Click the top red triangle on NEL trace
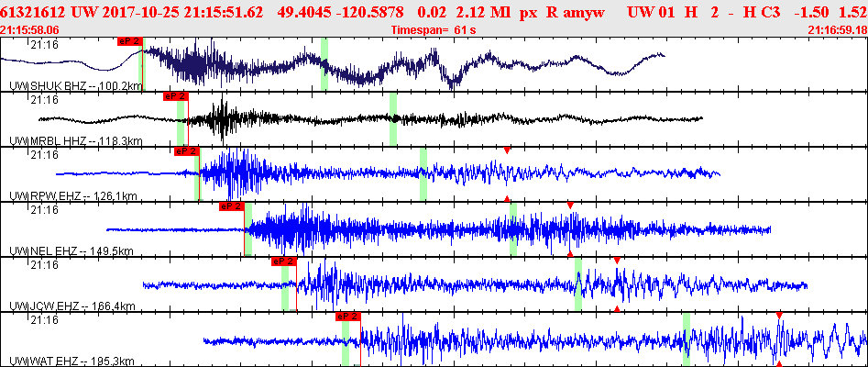The image size is (868, 367). (570, 206)
